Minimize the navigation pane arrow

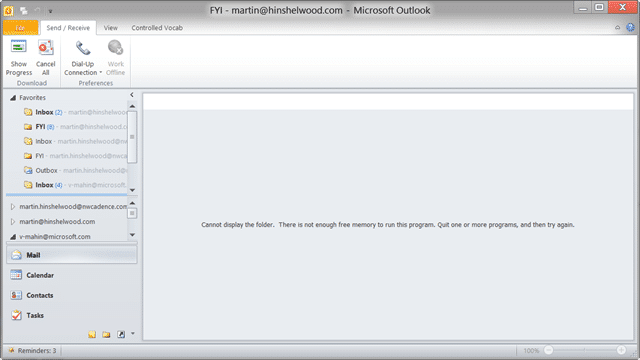pos(132,95)
